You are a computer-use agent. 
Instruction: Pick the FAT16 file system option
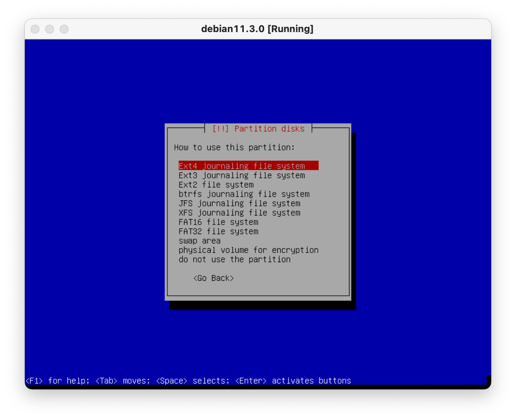tap(218, 222)
